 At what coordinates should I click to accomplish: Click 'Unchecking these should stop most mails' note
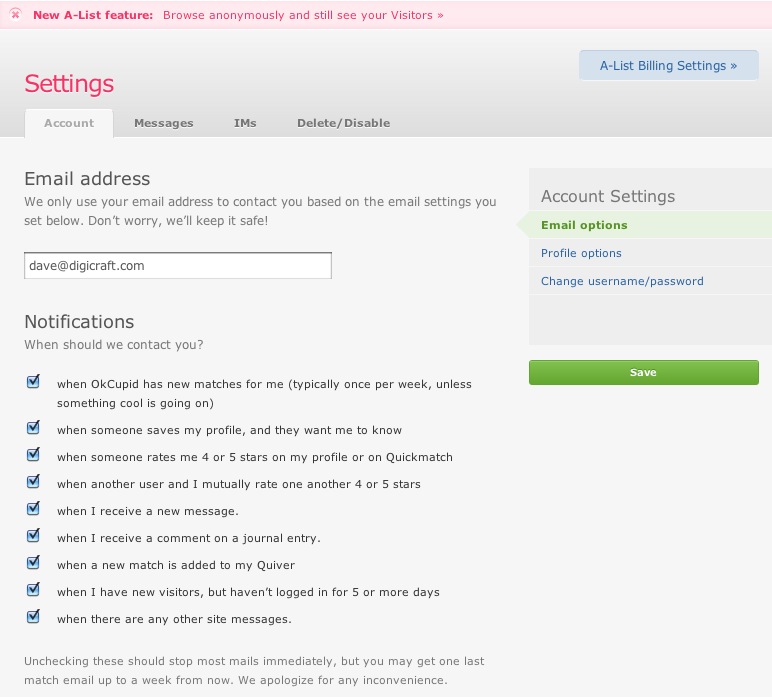click(x=254, y=670)
